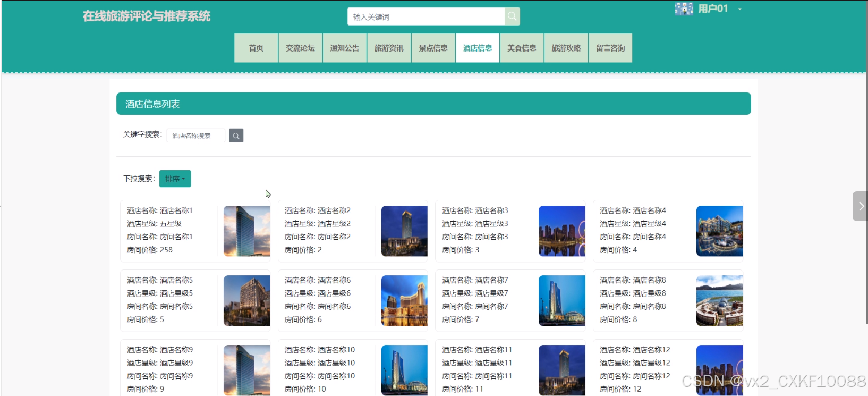
Task: Click the text 酒店星级: 酒店星级6
Action: (x=318, y=293)
